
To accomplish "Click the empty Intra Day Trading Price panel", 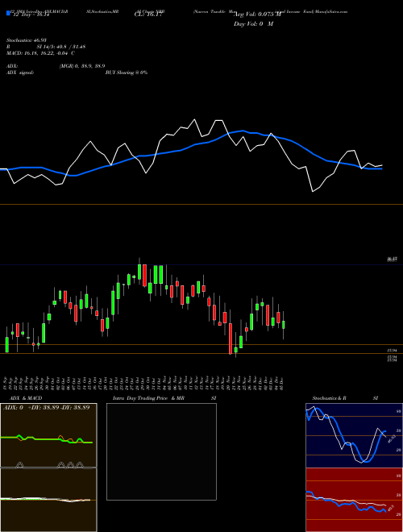I will 161,451.
